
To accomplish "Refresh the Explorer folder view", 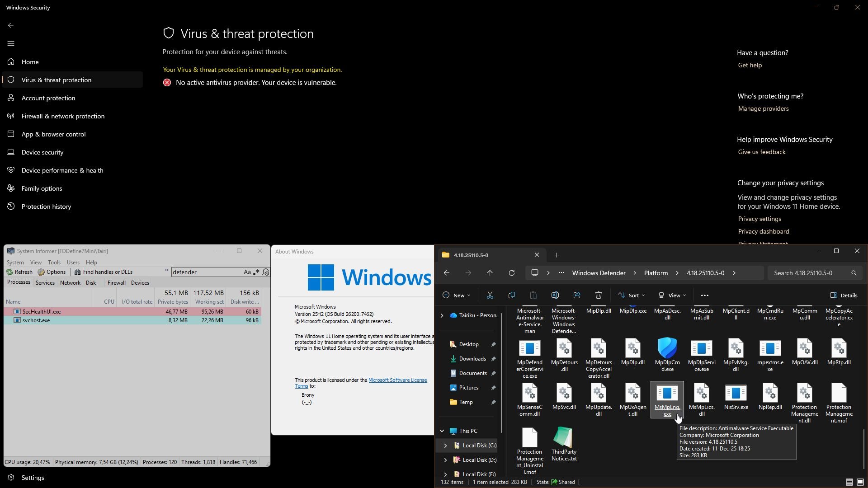I will point(512,273).
